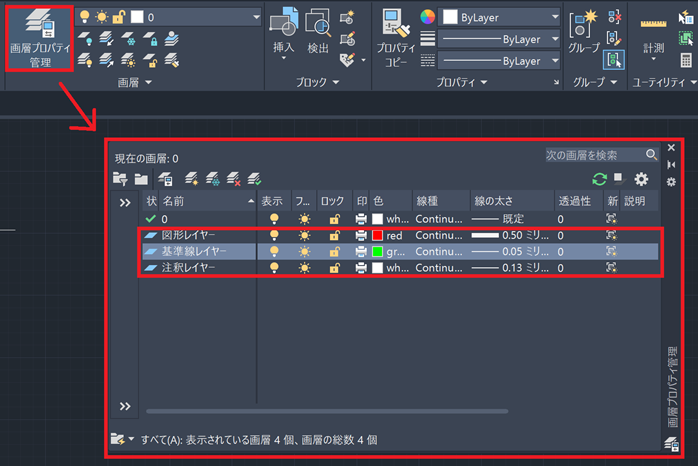Click the 挿入 block insert icon
698x466 pixels.
(284, 23)
